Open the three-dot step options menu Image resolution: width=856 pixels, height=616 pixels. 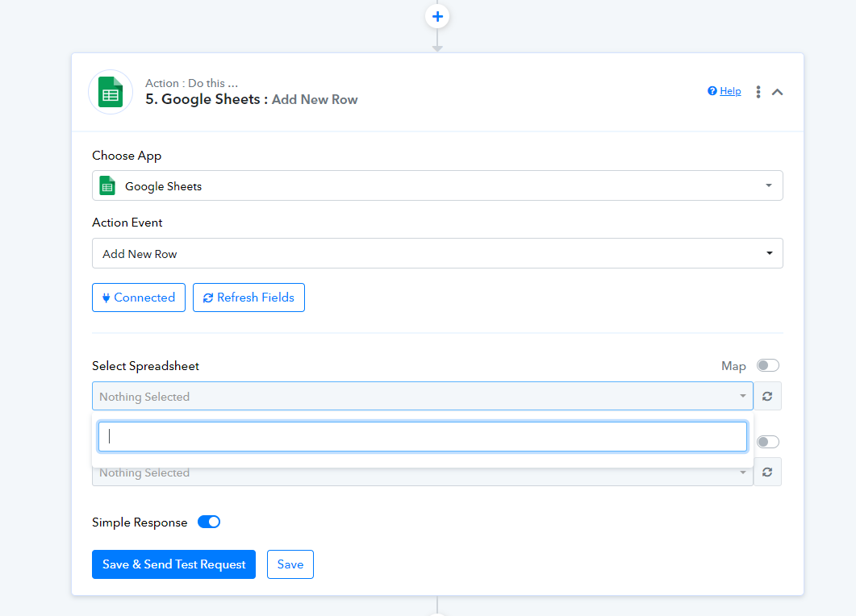tap(758, 92)
